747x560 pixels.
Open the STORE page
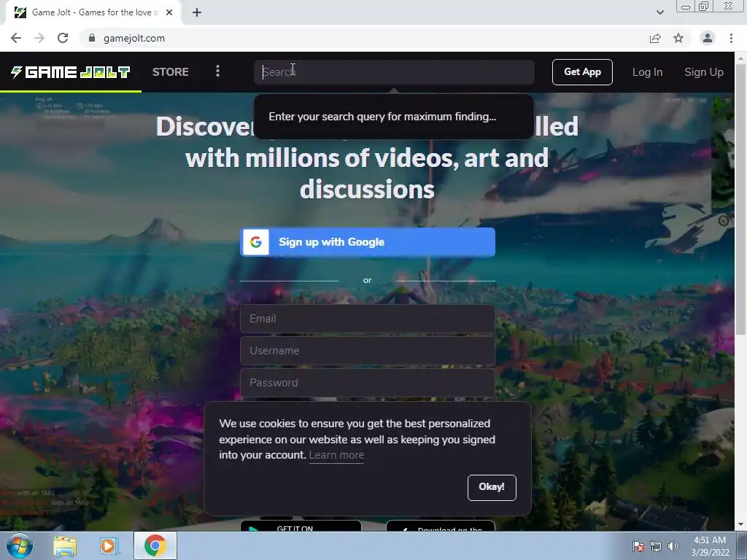coord(170,72)
